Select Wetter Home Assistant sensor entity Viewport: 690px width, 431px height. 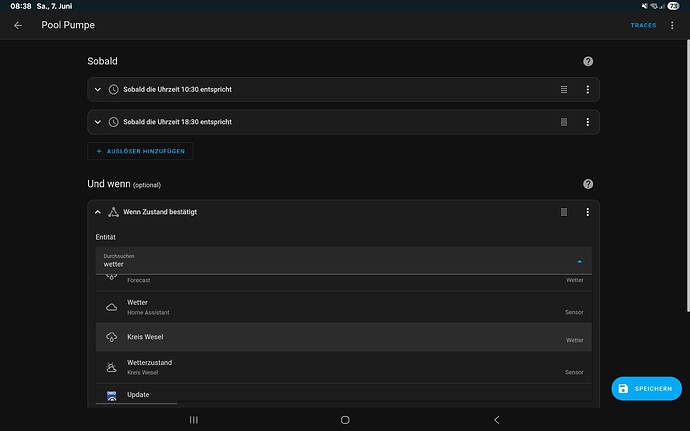(343, 307)
